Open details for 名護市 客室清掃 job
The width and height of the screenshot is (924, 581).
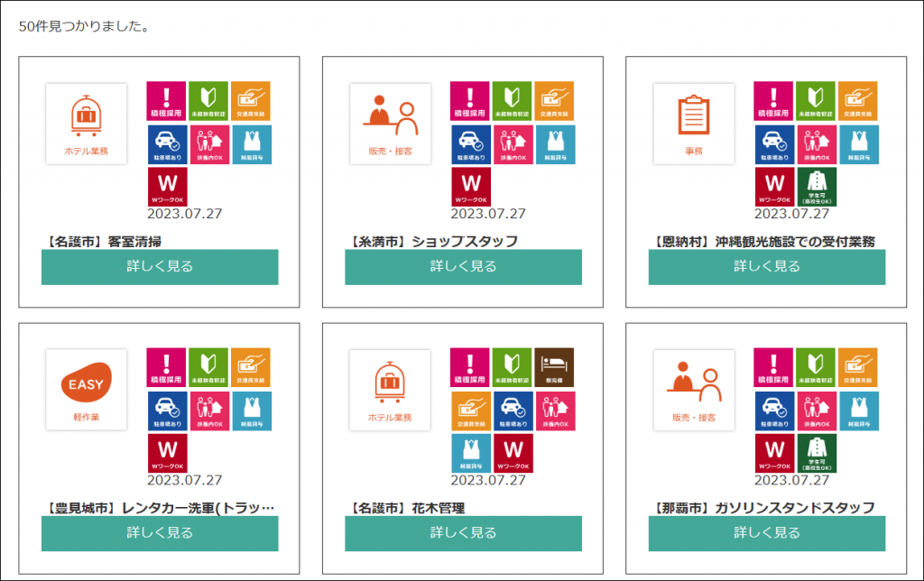point(160,267)
